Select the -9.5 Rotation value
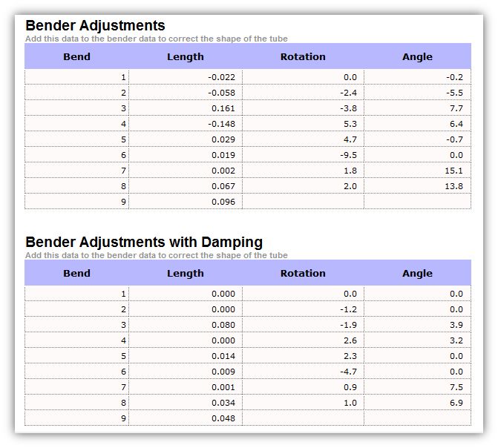The height and width of the screenshot is (448, 498). (x=348, y=155)
